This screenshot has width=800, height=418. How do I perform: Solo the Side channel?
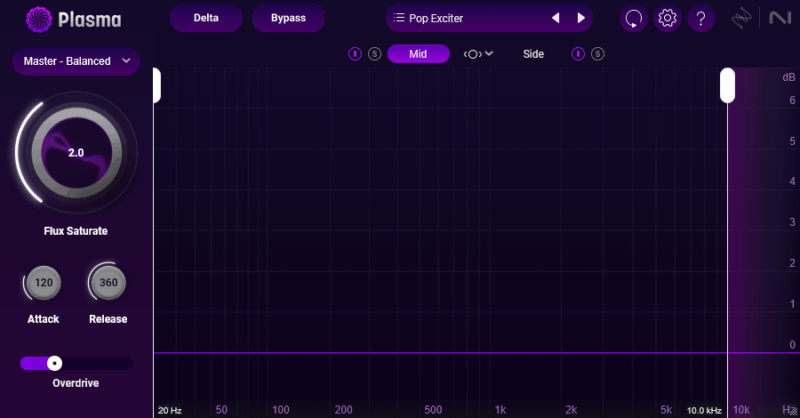click(597, 54)
